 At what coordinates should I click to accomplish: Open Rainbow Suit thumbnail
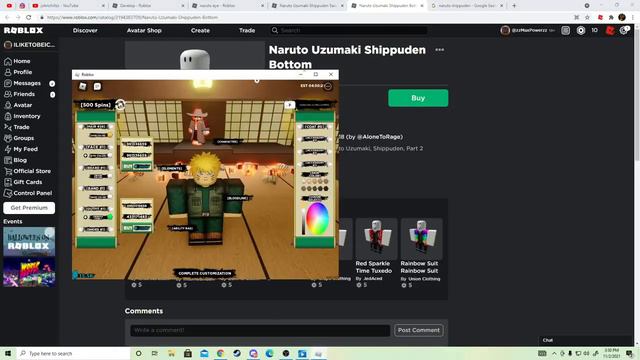click(x=421, y=238)
